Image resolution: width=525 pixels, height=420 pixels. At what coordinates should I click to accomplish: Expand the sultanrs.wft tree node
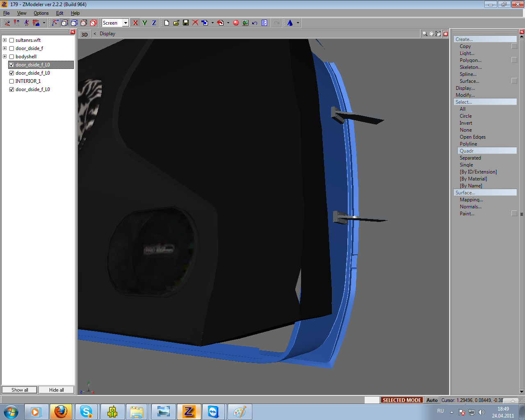tap(5, 40)
